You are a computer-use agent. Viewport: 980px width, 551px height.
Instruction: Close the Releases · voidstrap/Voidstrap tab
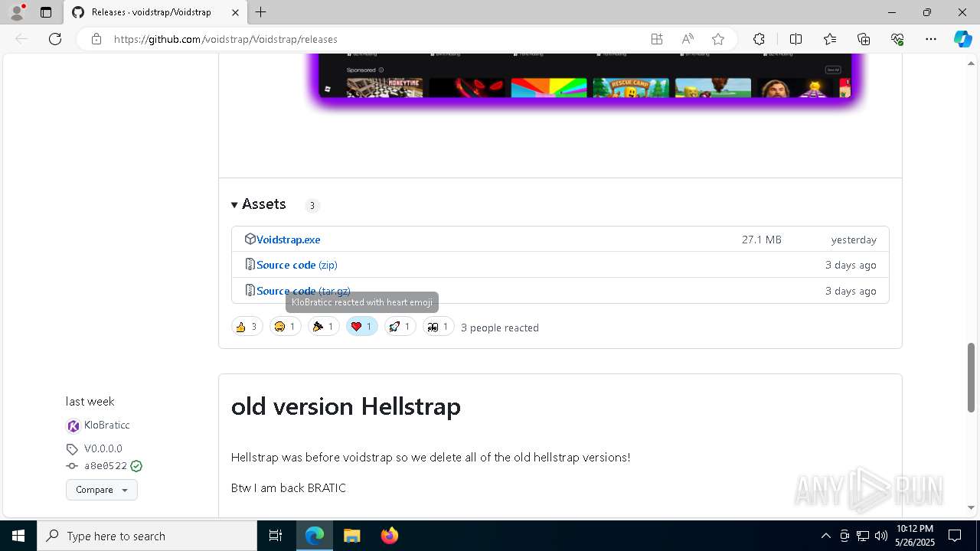pyautogui.click(x=235, y=12)
